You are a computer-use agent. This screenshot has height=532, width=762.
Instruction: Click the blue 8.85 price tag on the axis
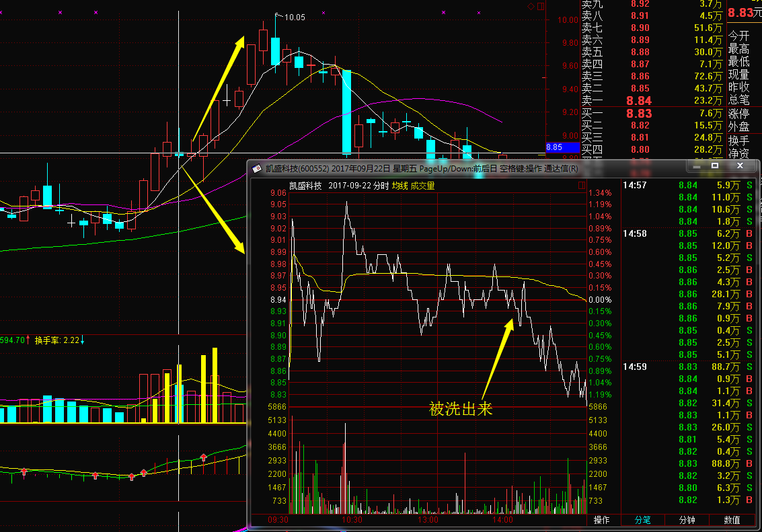click(x=563, y=147)
